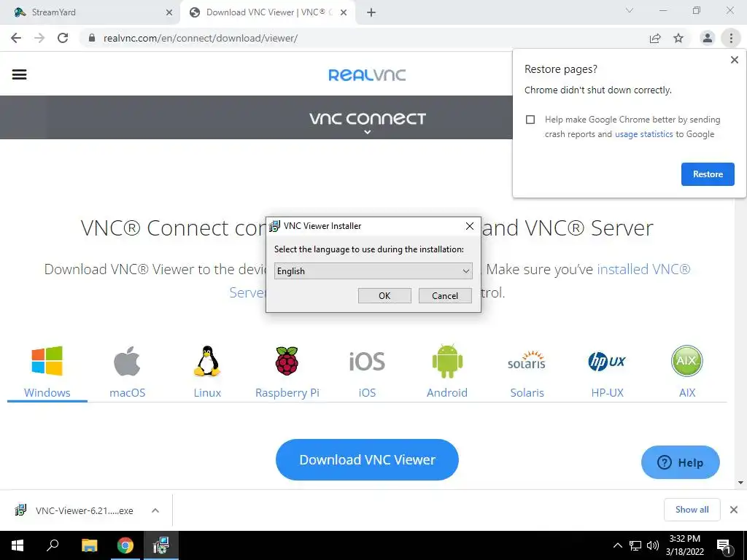Dismiss the Restore pages popup
Screen dimensions: 747x560
734,60
